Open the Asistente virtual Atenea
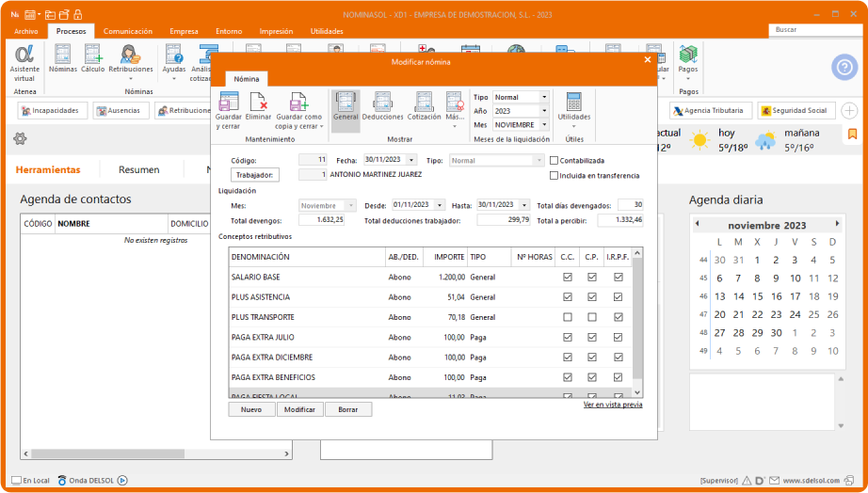 pos(24,55)
